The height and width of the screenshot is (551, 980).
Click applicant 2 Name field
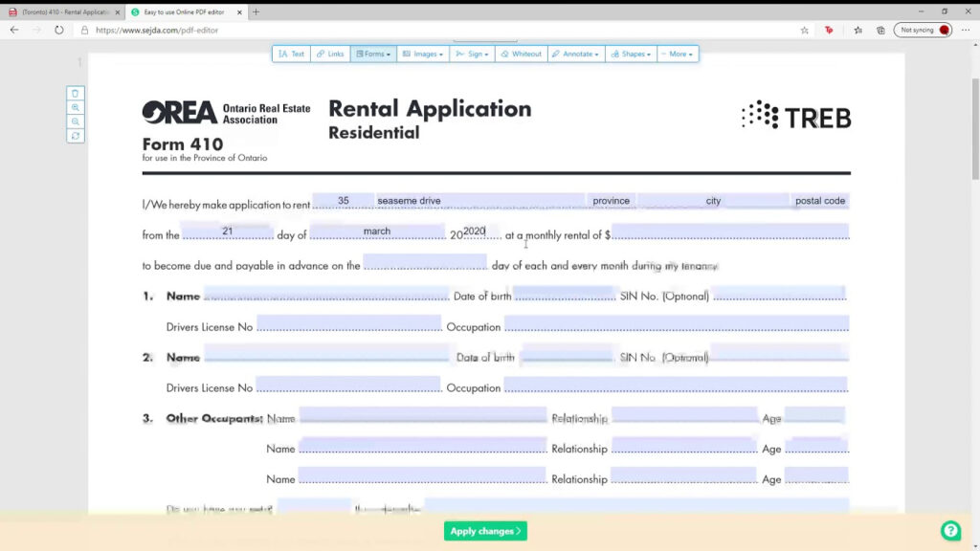327,354
